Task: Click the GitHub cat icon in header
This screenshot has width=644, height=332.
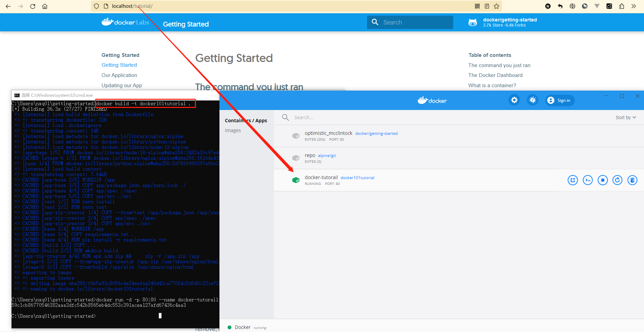Action: (x=473, y=22)
